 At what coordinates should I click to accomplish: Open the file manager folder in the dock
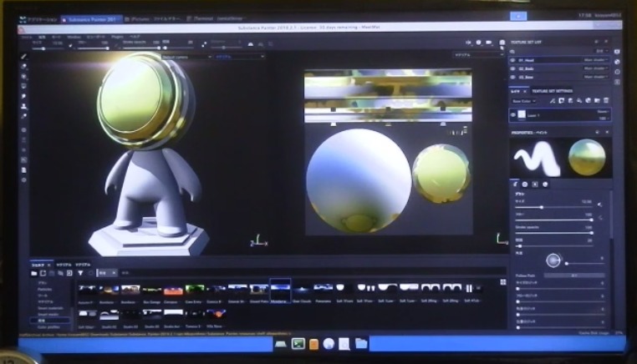click(361, 344)
